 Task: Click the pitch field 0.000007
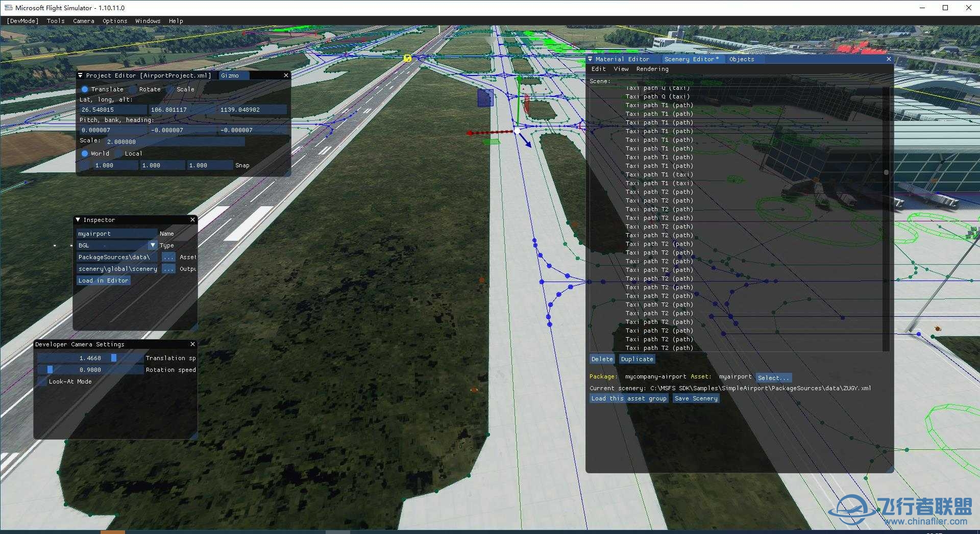(113, 130)
